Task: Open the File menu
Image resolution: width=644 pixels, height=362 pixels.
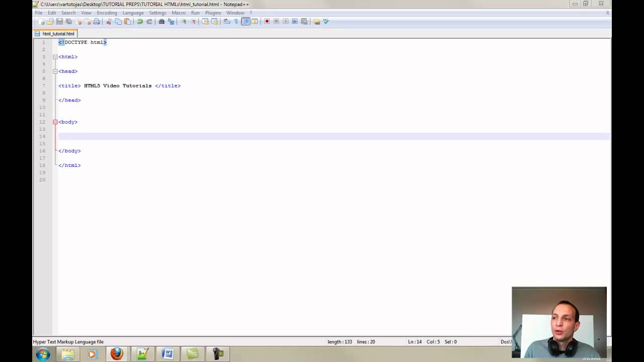Action: [38, 13]
